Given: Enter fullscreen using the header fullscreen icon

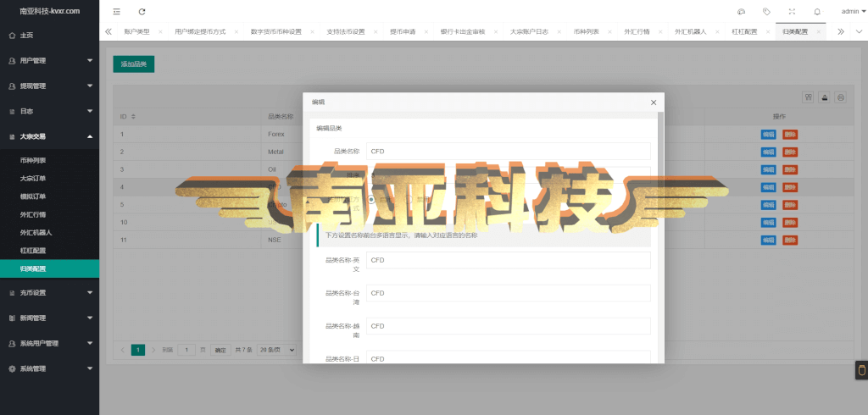Looking at the screenshot, I should [792, 11].
